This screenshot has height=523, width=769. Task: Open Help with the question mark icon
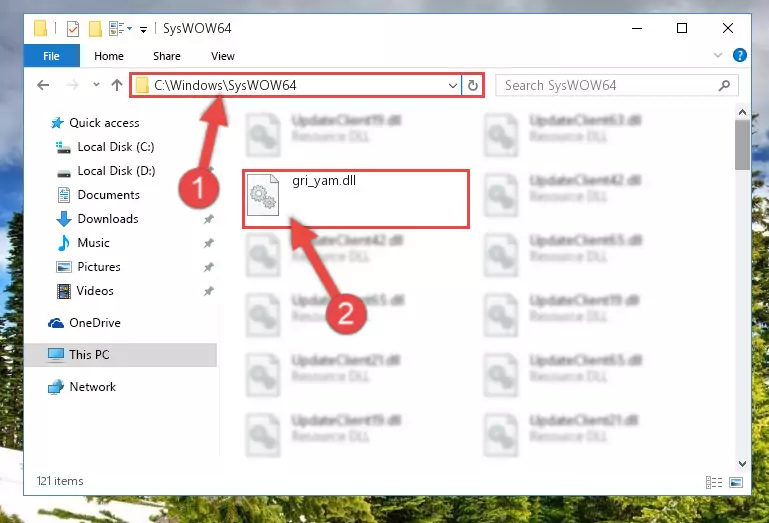pyautogui.click(x=740, y=55)
